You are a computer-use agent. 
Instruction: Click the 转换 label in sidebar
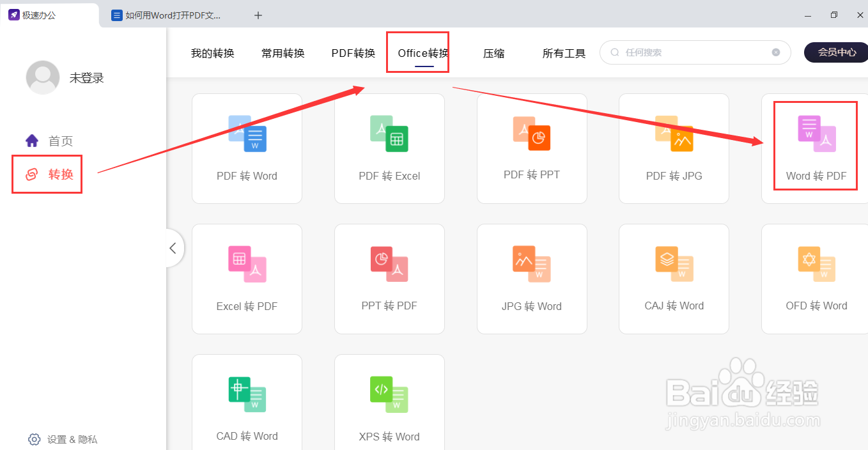point(61,174)
